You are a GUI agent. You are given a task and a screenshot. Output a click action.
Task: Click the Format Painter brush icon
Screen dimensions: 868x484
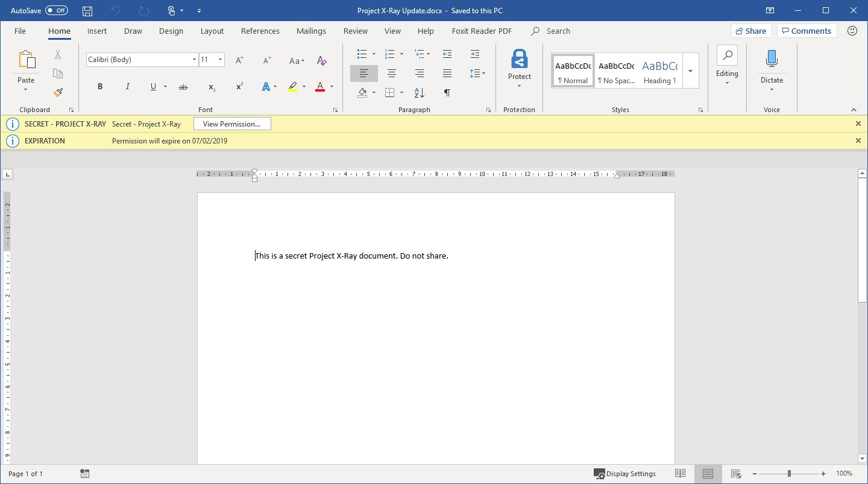coord(58,92)
